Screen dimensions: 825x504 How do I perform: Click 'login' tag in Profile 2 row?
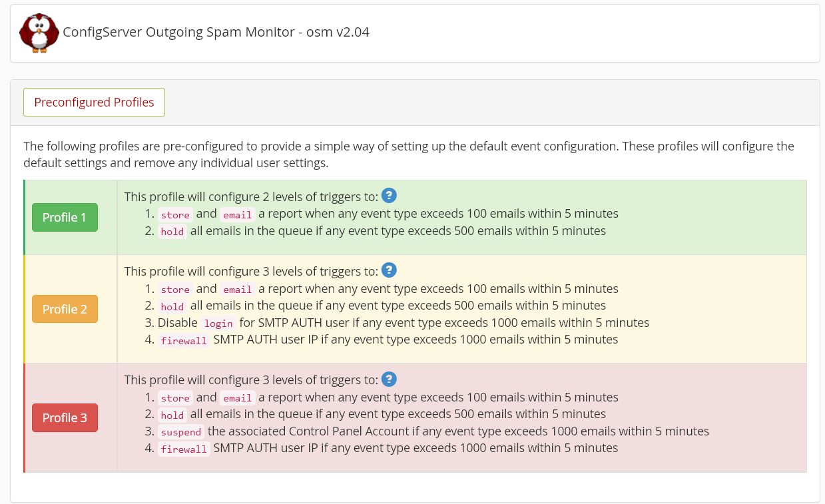pos(218,324)
